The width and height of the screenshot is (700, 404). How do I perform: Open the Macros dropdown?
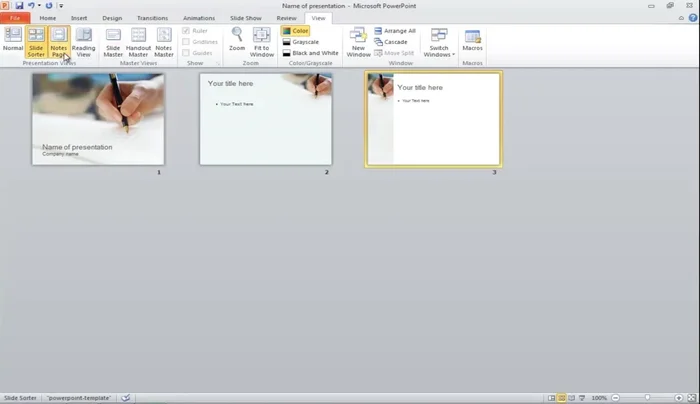(x=472, y=41)
